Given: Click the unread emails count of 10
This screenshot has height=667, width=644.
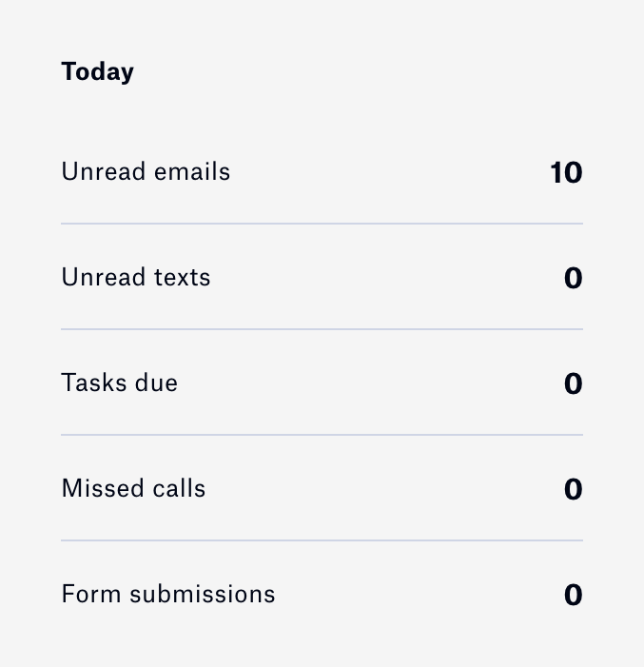Looking at the screenshot, I should pyautogui.click(x=566, y=173).
